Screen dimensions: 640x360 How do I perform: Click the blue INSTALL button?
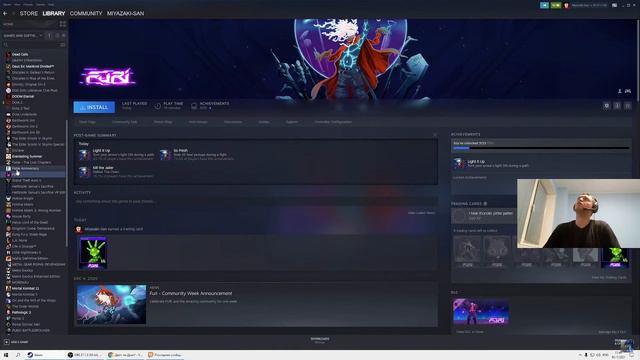pyautogui.click(x=94, y=107)
